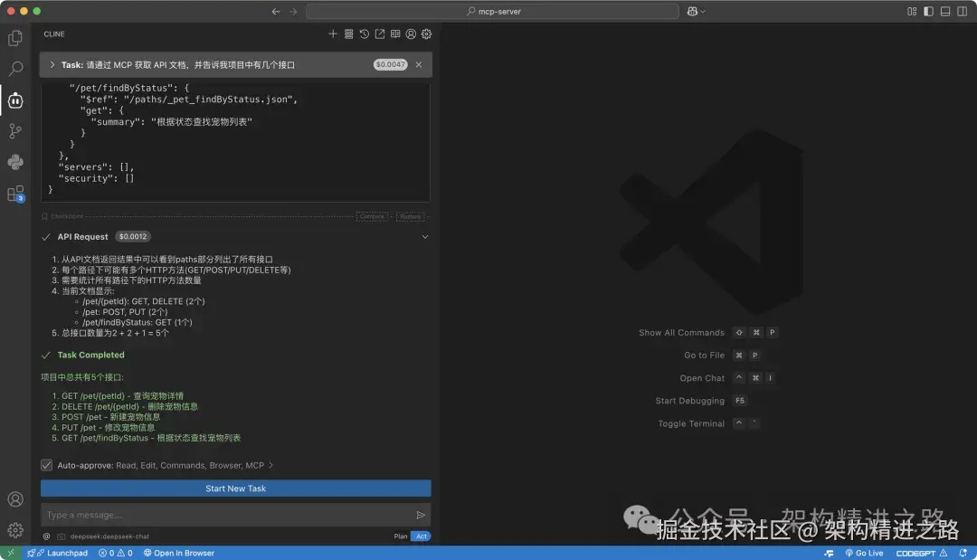
Task: Toggle the Auto-approve checkbox
Action: point(47,465)
